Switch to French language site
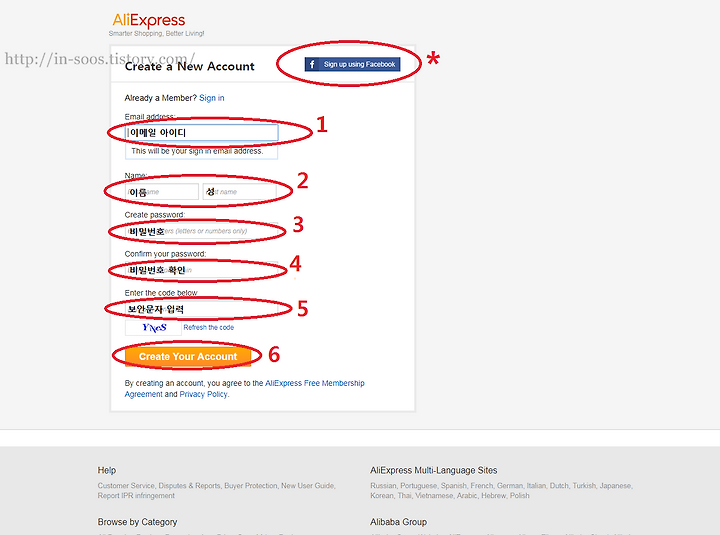The image size is (720, 535). (x=482, y=486)
